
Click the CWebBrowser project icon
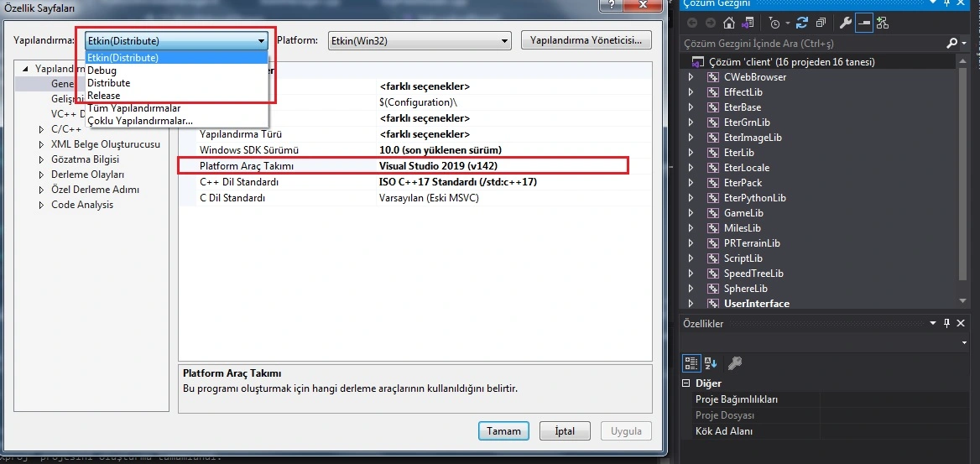(712, 77)
